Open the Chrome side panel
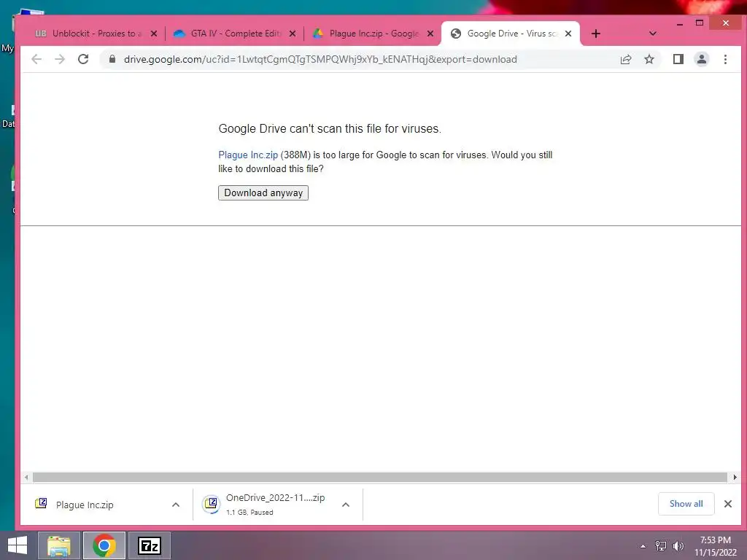Screen dimensions: 747x560 tap(678, 59)
